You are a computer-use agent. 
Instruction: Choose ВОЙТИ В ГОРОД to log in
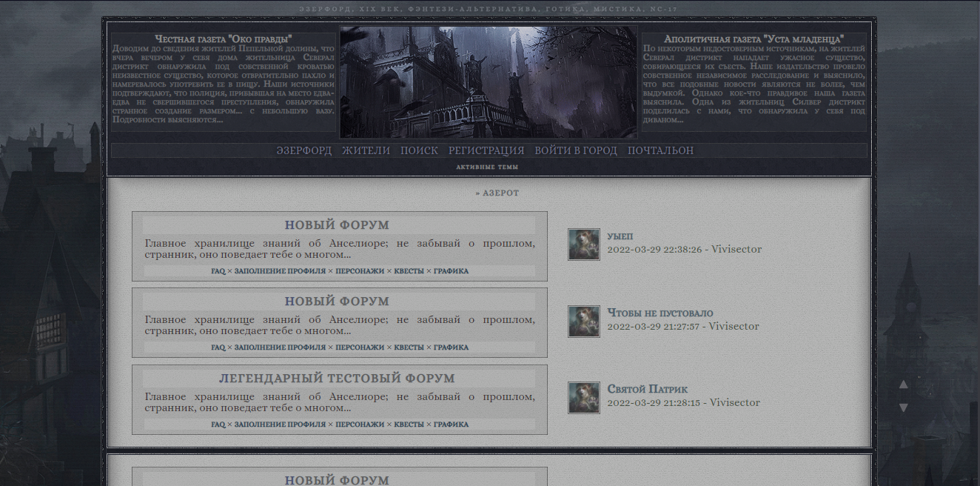pyautogui.click(x=576, y=150)
